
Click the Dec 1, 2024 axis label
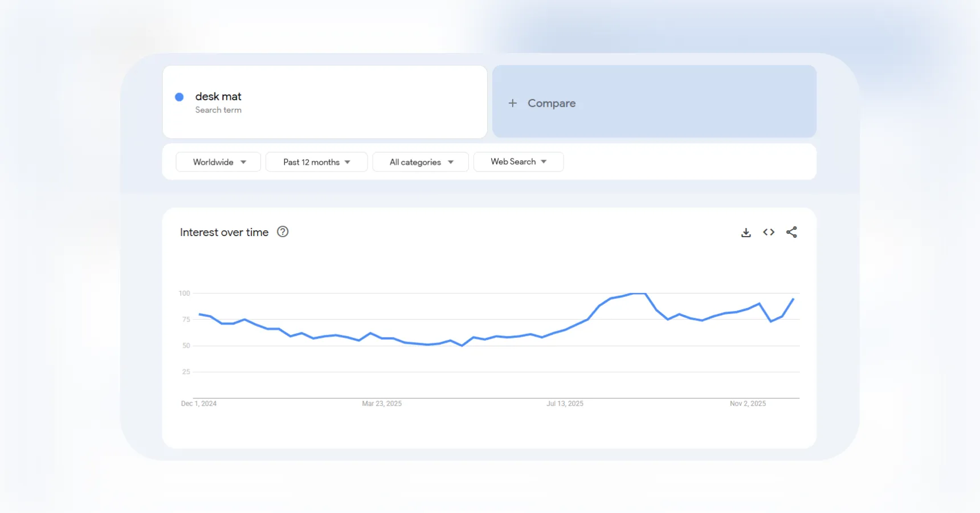[x=198, y=404]
